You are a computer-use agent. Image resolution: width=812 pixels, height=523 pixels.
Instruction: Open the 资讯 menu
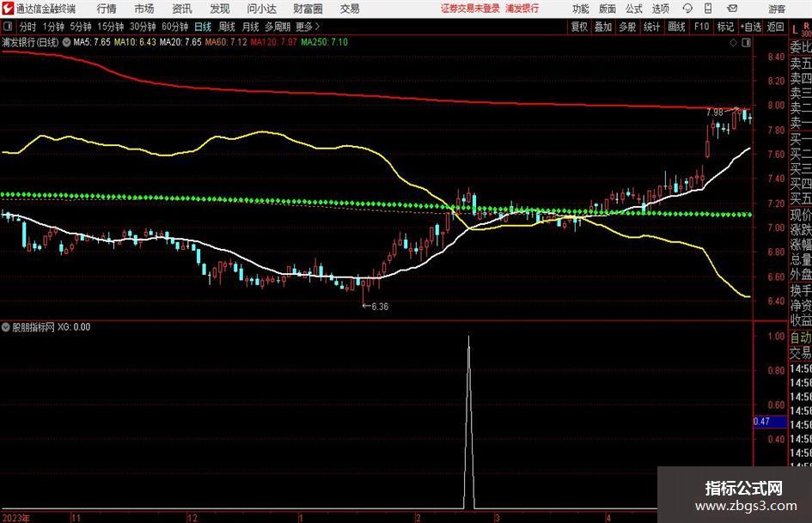coord(182,9)
